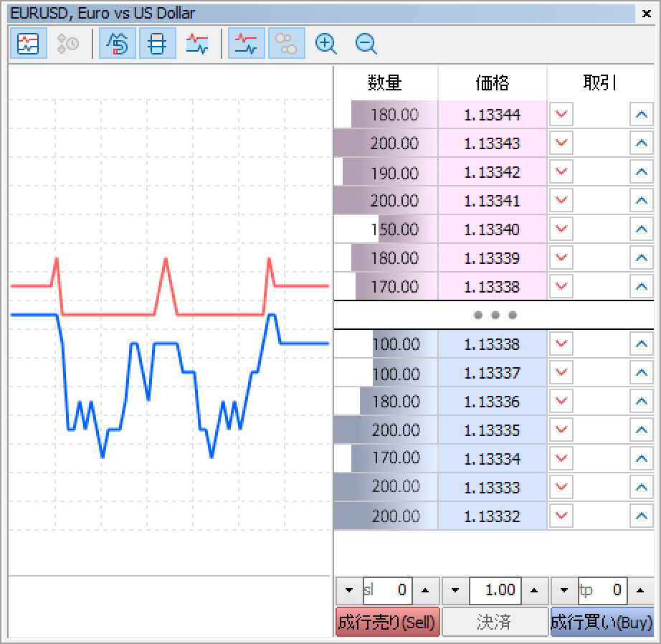The height and width of the screenshot is (644, 661).
Task: Click the red 成行売り (Sell) button
Action: tap(387, 622)
